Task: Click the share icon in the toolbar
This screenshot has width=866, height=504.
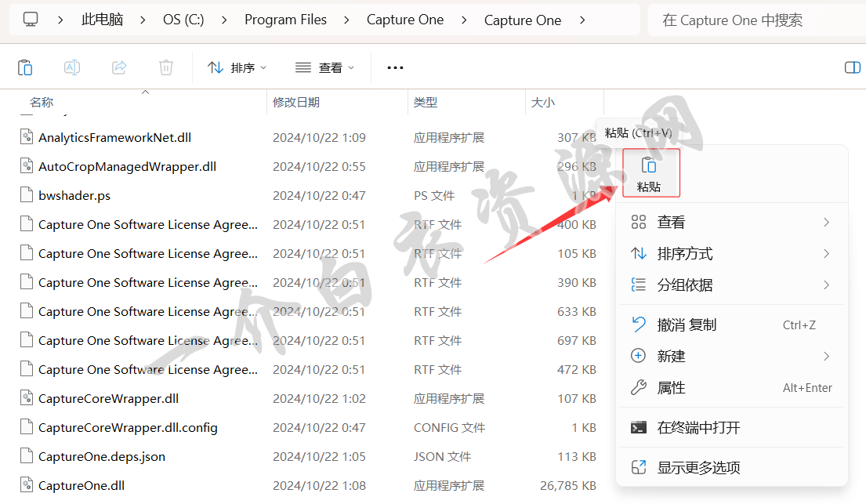Action: 119,67
